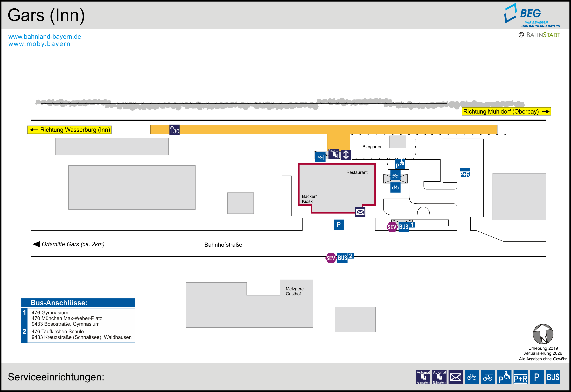Select the P+R icon in the legend bar

(520, 377)
